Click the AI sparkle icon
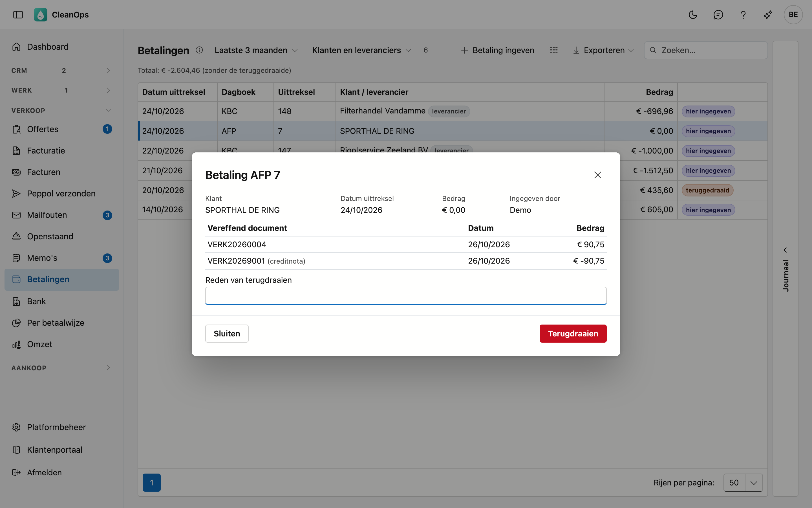 (768, 15)
